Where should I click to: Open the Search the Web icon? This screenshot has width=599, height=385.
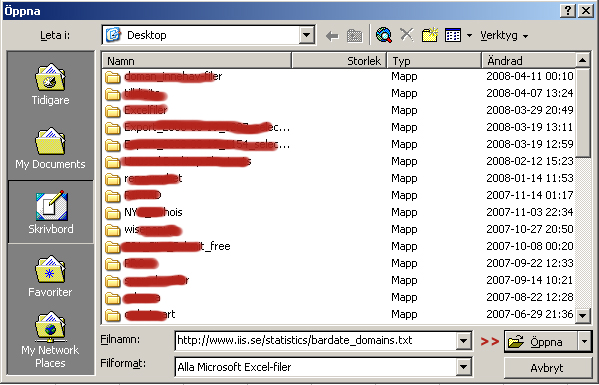[x=384, y=35]
